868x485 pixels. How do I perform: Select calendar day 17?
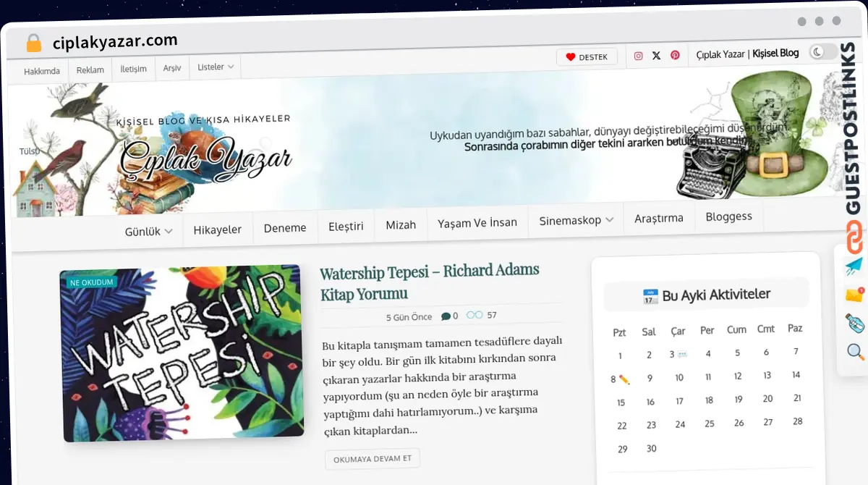[679, 401]
